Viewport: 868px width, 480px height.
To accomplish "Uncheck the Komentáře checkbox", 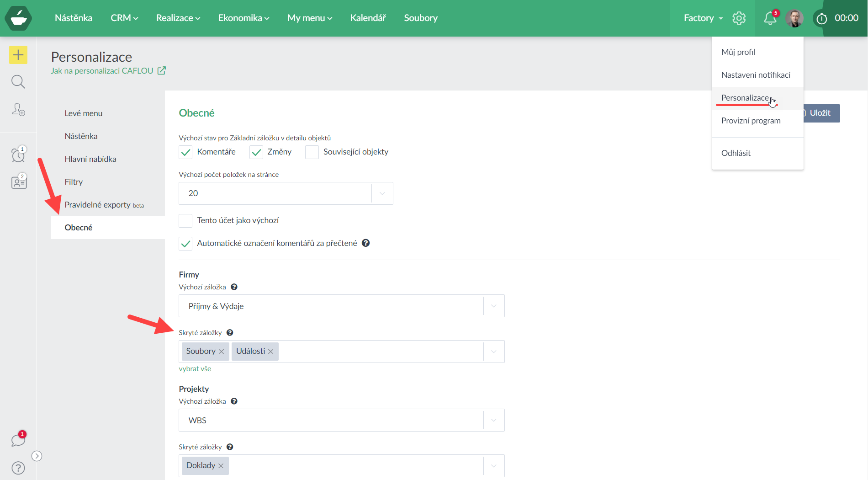I will (x=185, y=152).
